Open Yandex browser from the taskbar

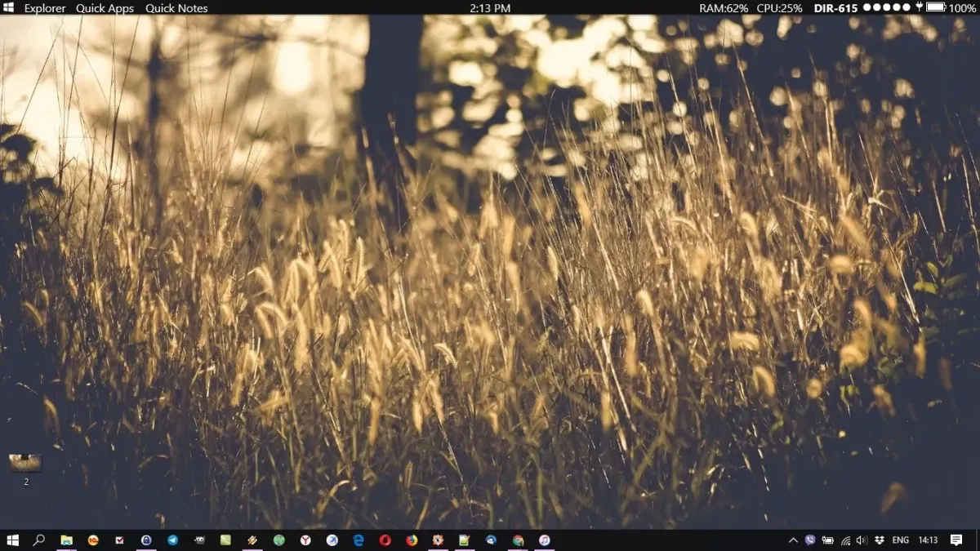tap(305, 540)
